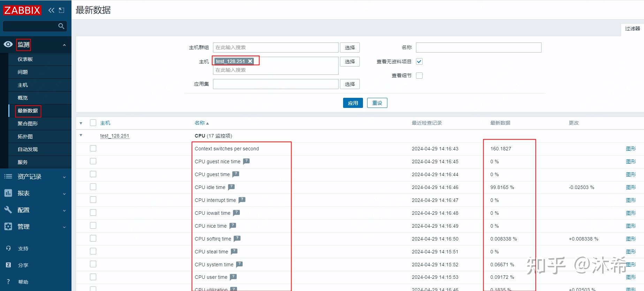Collapse the sidebar with double-arrow icon
644x291 pixels.
[51, 10]
